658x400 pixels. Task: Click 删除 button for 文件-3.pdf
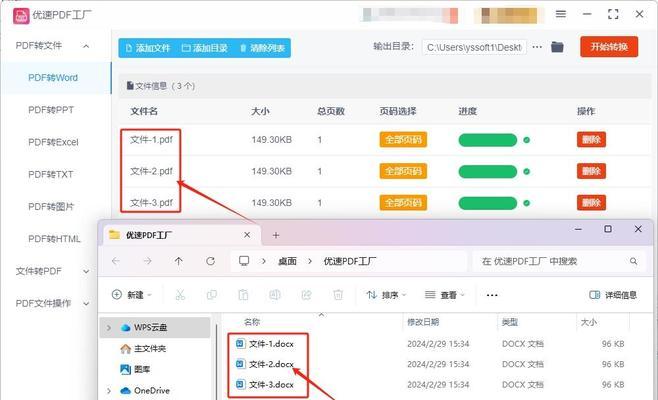[x=591, y=203]
